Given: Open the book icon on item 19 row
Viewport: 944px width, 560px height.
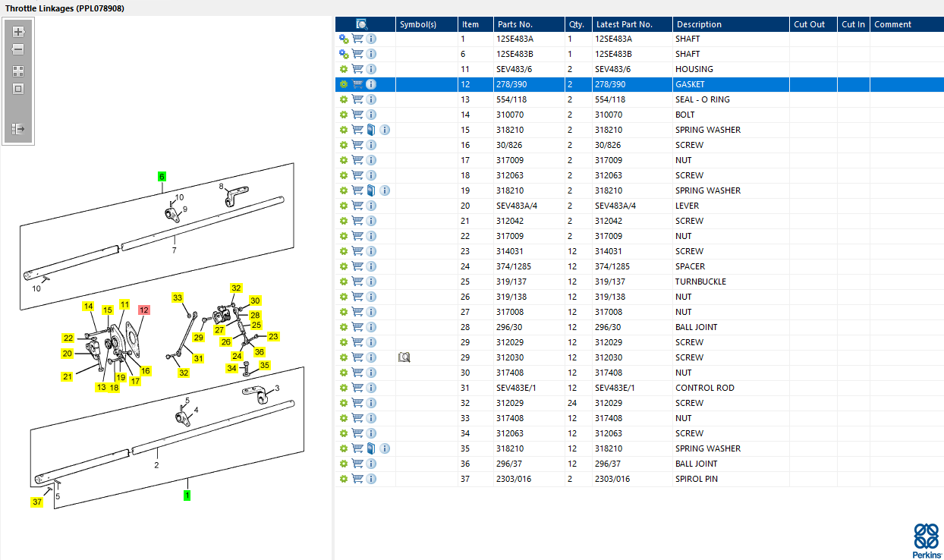Looking at the screenshot, I should (371, 190).
